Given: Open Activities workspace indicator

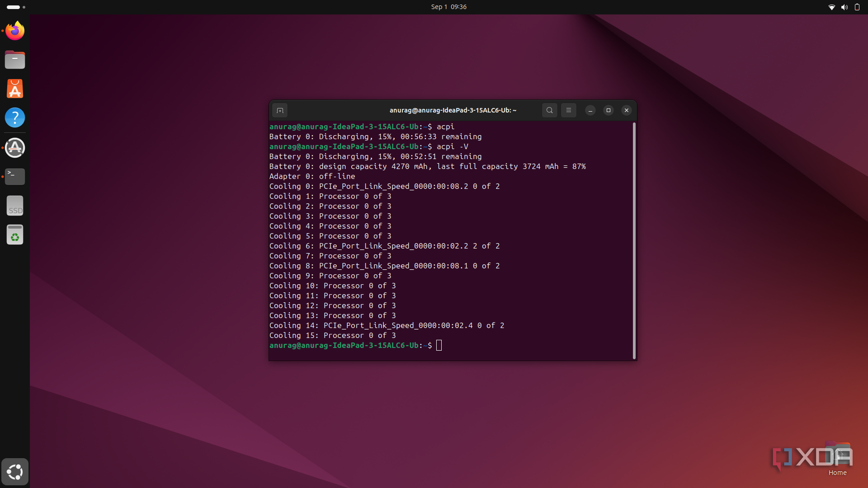Looking at the screenshot, I should (16, 7).
